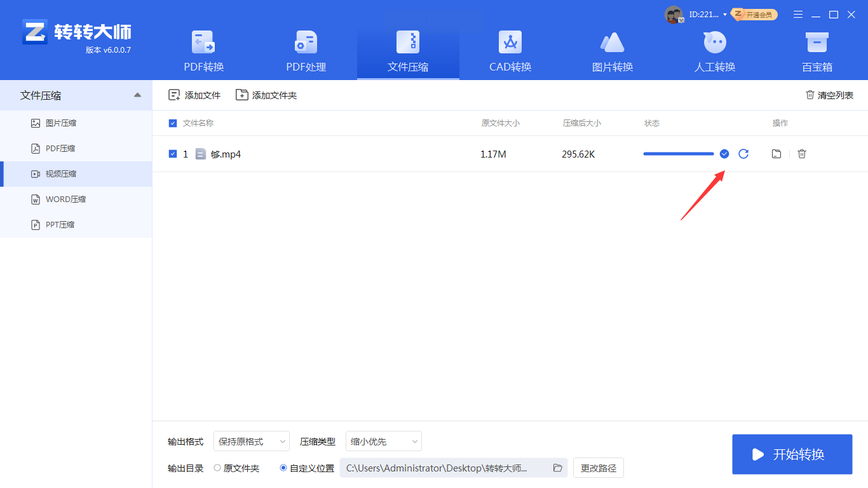Click the 添加文件 add file button
868x488 pixels.
pos(194,95)
